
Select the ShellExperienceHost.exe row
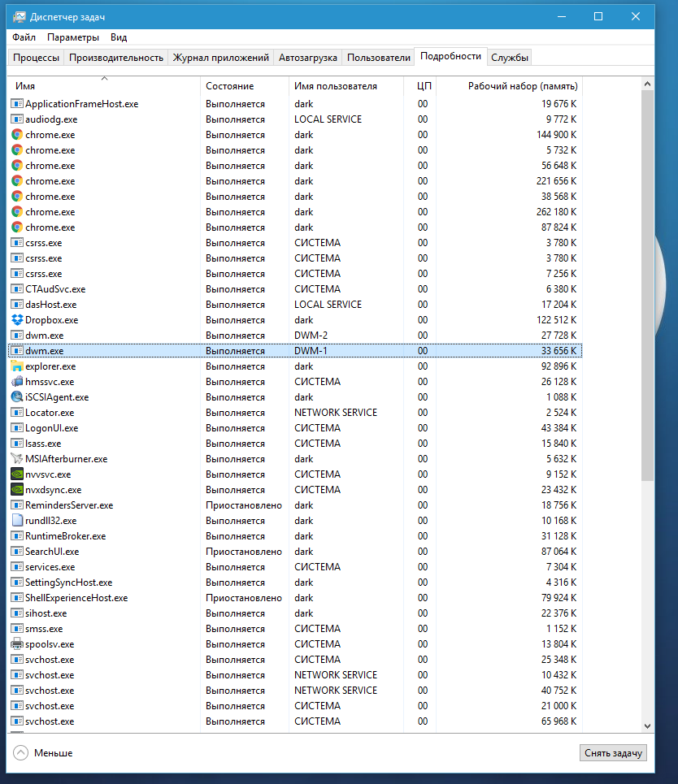[x=295, y=598]
